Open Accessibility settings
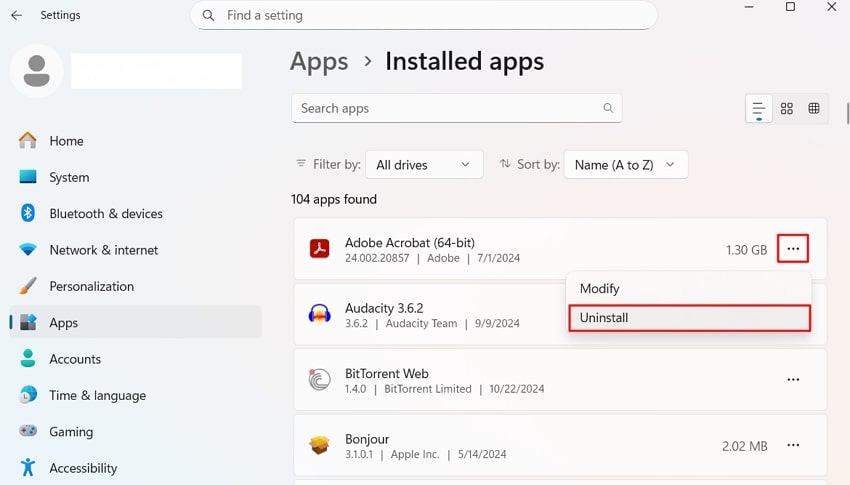 pos(136,468)
